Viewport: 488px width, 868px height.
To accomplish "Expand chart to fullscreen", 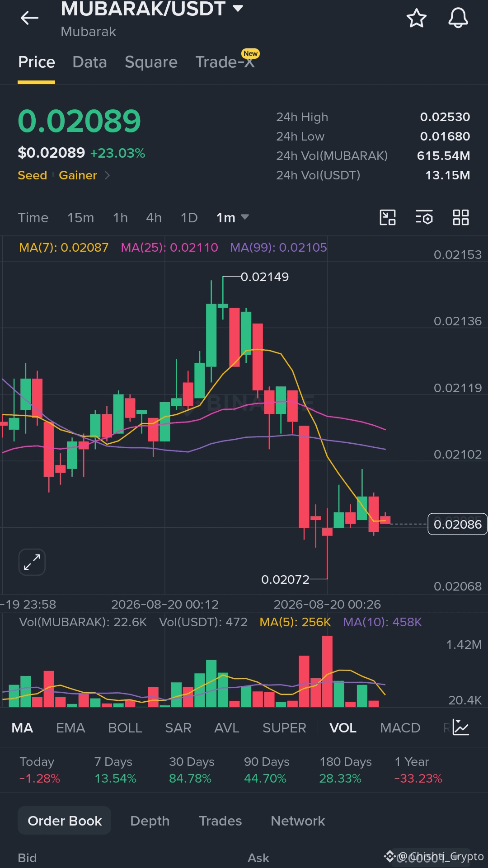I will (32, 562).
